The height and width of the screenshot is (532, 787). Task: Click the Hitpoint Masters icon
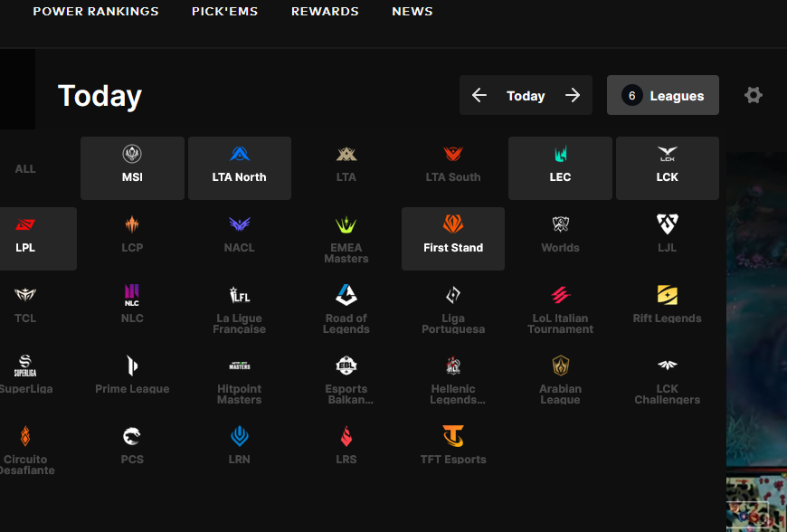pos(240,366)
